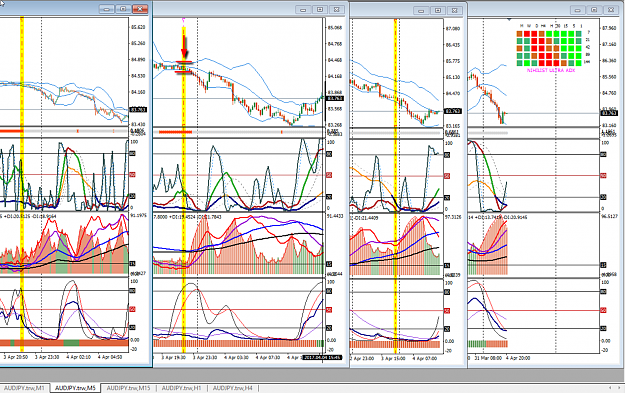Click the right tab-scroll arrow
625x393 pixels.
(x=619, y=387)
